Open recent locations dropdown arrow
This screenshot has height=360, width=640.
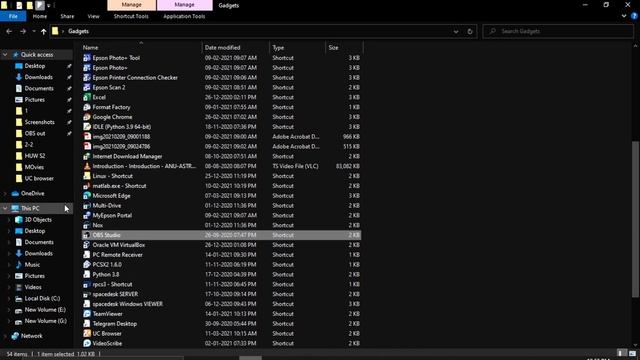pyautogui.click(x=34, y=31)
